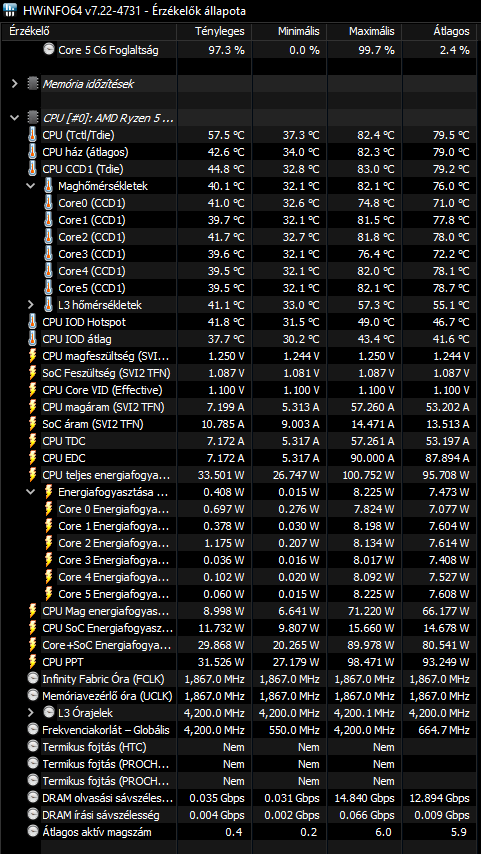Collapse the Maghőmérsékletek subtree

(31, 186)
